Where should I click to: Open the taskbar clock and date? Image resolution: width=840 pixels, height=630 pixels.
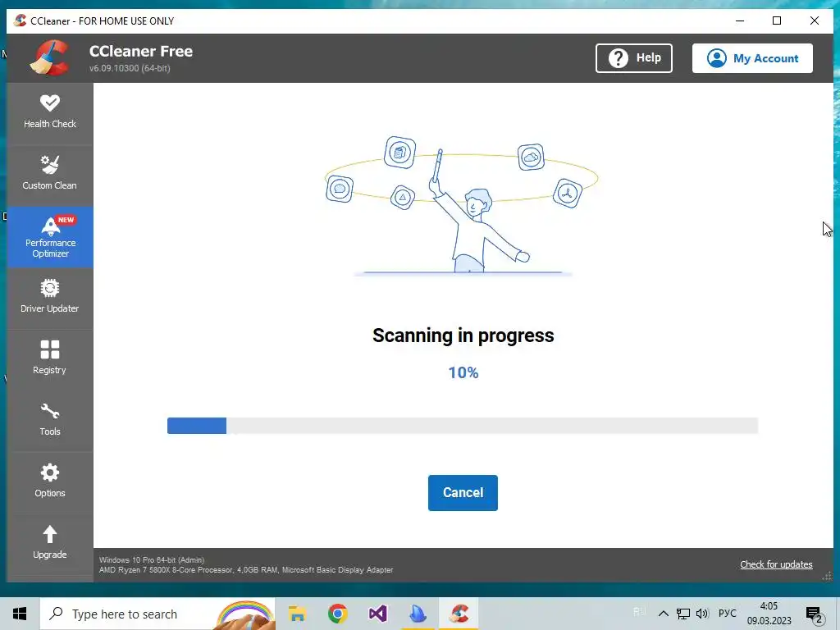[x=769, y=614]
